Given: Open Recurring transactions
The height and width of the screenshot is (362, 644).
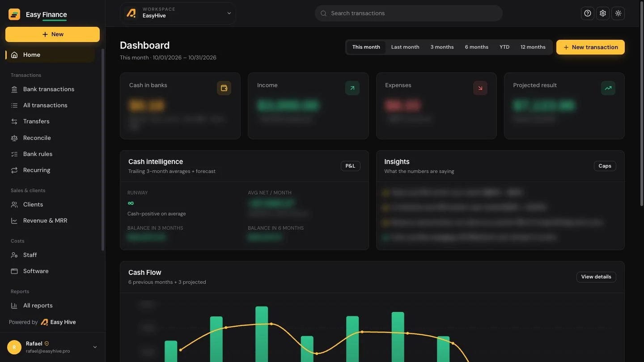Looking at the screenshot, I should 50,170.
